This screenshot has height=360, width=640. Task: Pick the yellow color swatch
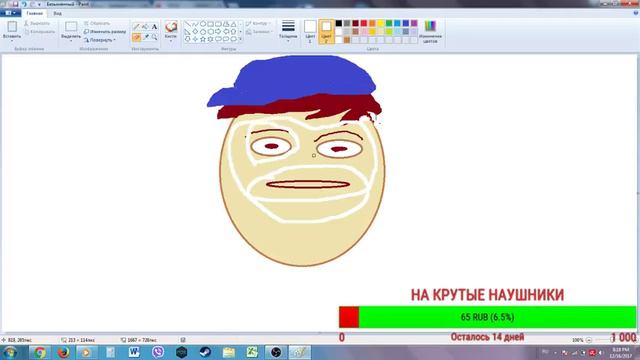point(380,23)
